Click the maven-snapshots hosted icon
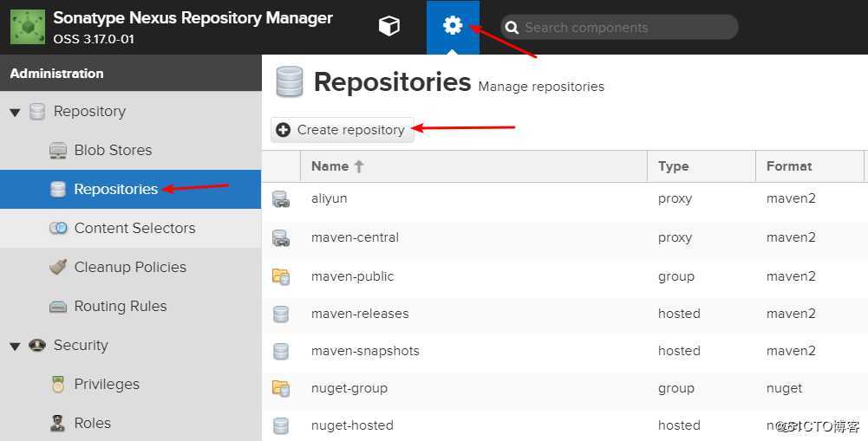868x441 pixels. [281, 352]
